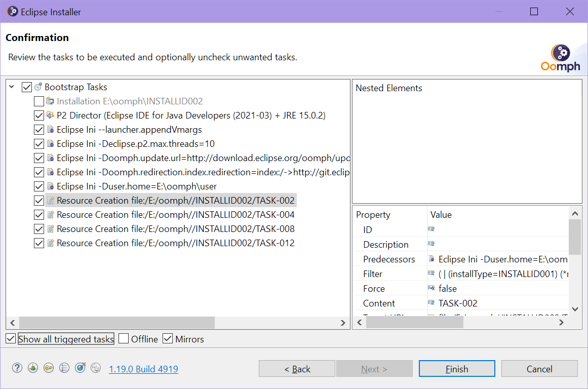Click the Eclipse Installer title bar icon
The height and width of the screenshot is (389, 588).
[x=12, y=12]
